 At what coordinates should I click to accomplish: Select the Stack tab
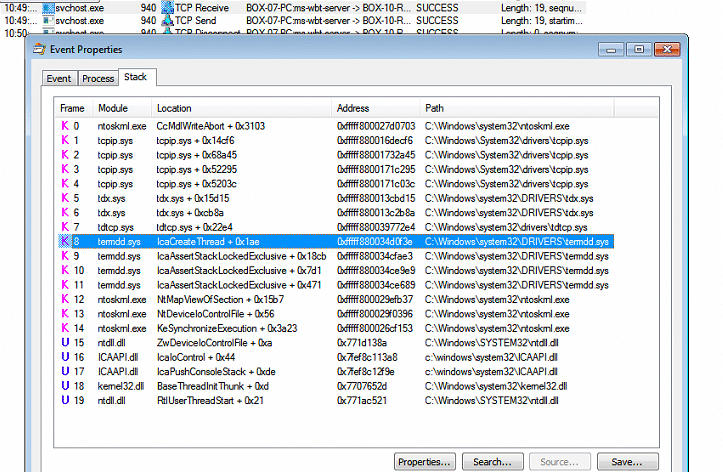coord(134,77)
